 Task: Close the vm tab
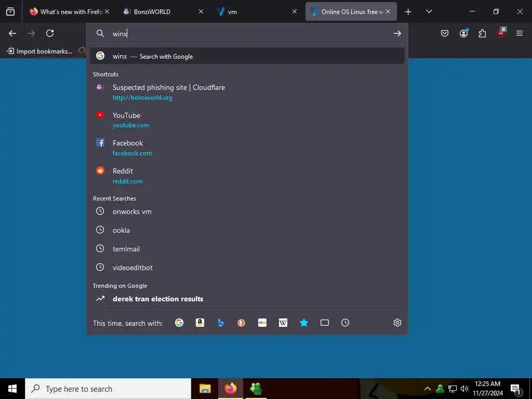pos(295,12)
